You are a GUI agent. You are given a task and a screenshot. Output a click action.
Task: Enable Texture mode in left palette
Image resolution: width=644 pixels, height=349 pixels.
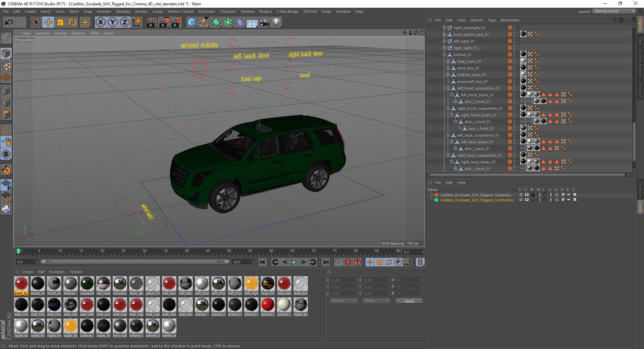pos(6,66)
